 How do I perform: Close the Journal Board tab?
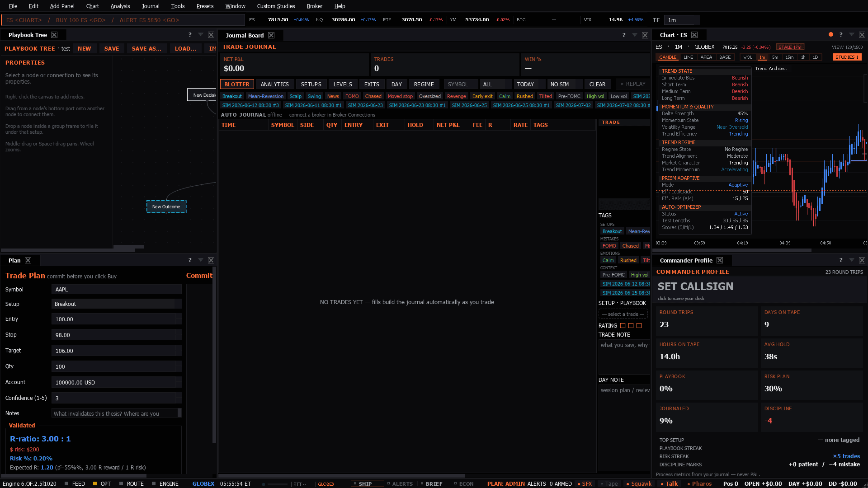pos(271,35)
